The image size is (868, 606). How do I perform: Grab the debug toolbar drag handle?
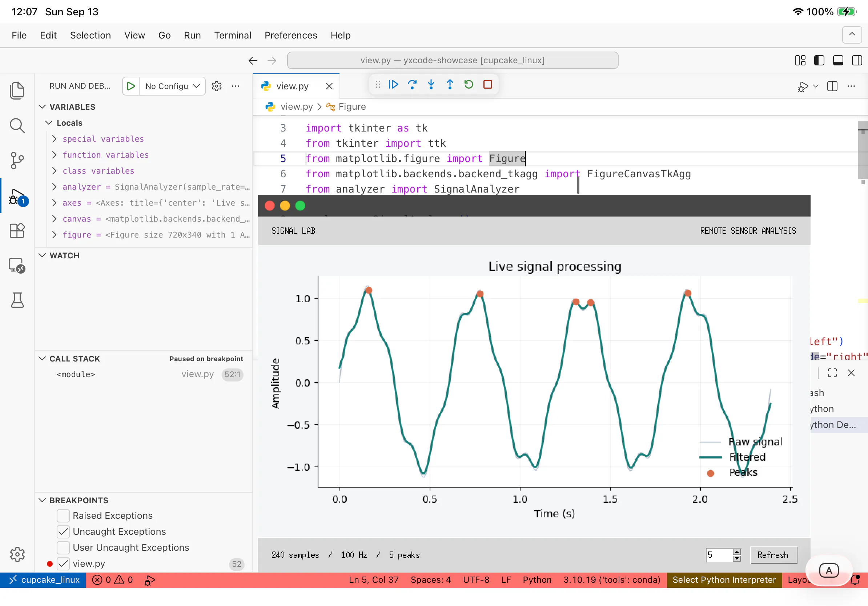tap(378, 84)
